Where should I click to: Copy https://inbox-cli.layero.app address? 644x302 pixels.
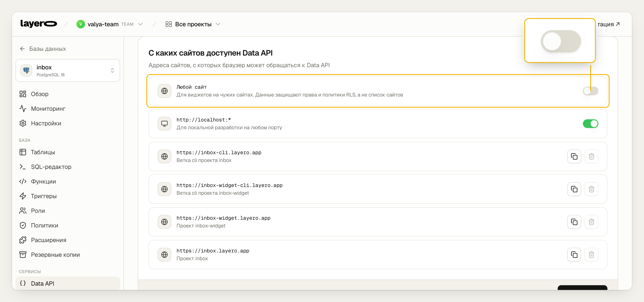(x=574, y=156)
